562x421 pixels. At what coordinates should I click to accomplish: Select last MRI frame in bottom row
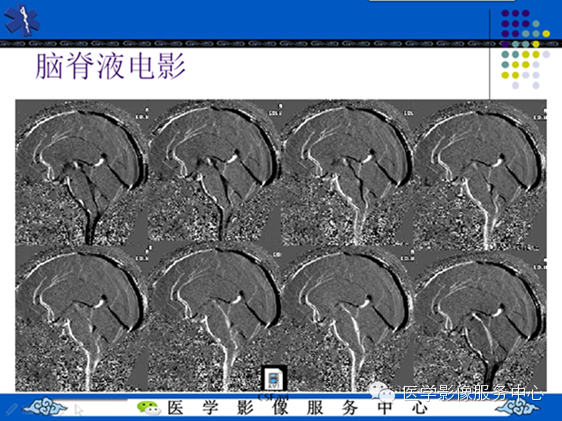[x=480, y=318]
